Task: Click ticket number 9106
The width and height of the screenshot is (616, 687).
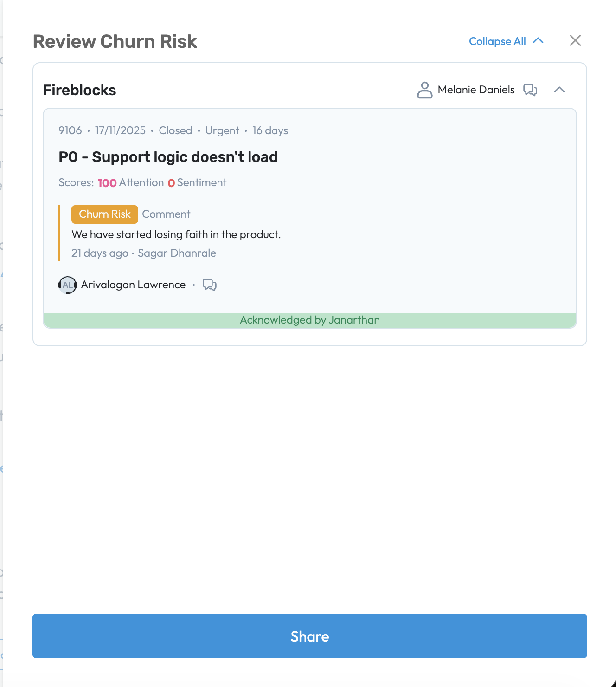Action: point(70,130)
